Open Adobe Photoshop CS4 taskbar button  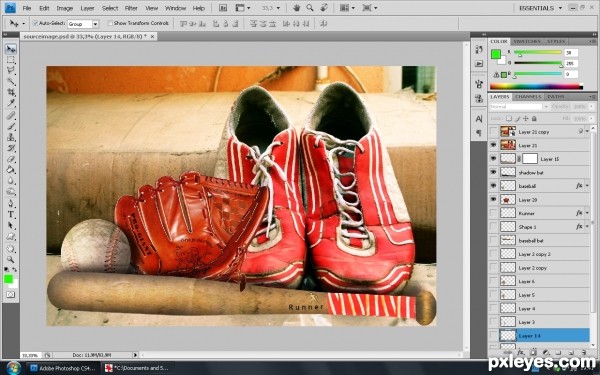click(x=63, y=368)
